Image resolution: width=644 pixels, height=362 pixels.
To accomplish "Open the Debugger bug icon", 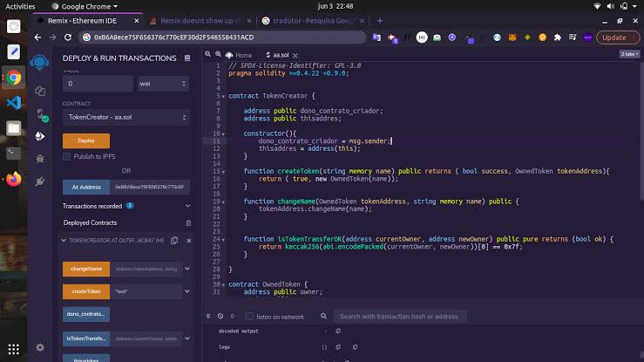I will 40,159.
